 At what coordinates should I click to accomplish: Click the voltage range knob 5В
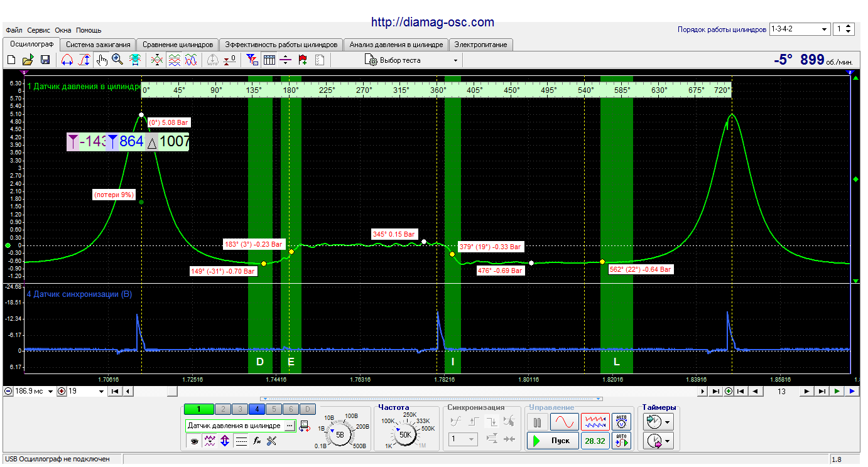coord(340,434)
